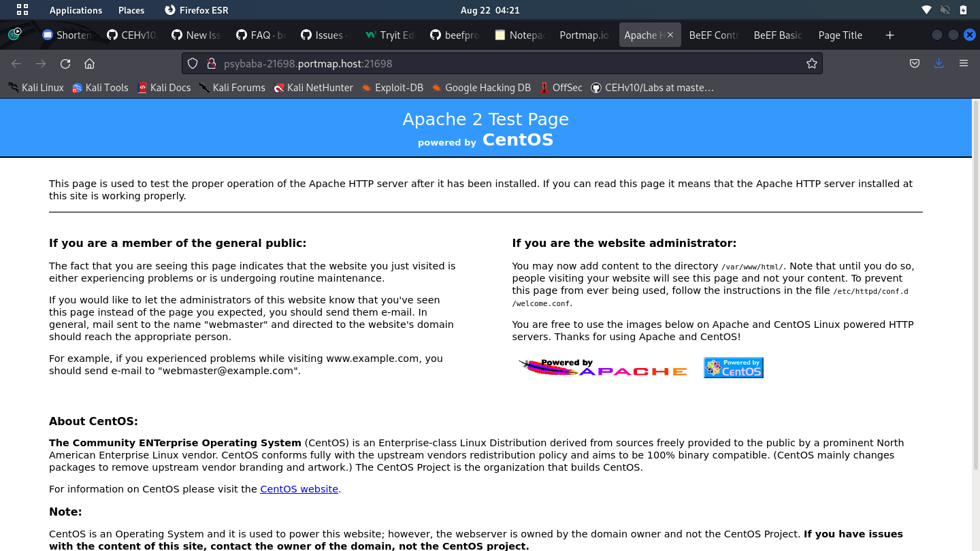
Task: Open a new browser tab with the plus button
Action: [889, 35]
